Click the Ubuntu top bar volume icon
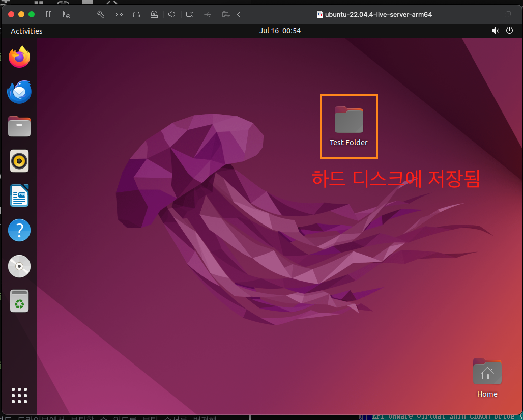Screen dimensions: 523x420 coord(496,31)
